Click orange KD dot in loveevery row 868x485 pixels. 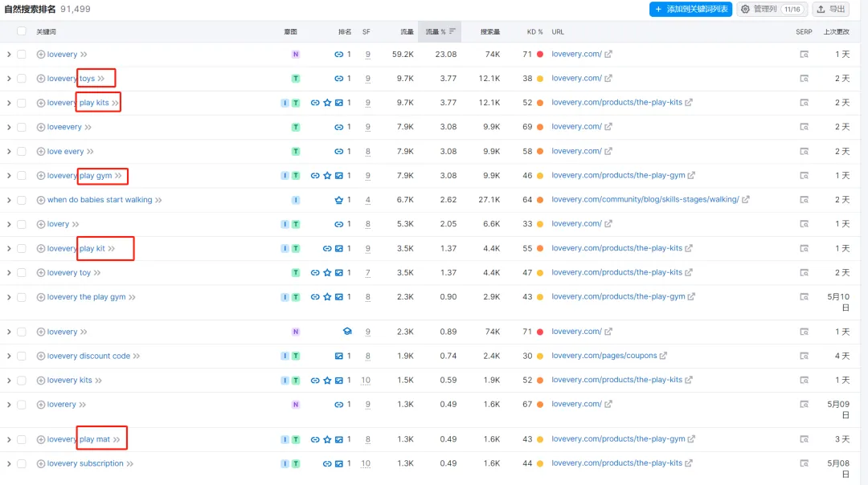click(540, 127)
